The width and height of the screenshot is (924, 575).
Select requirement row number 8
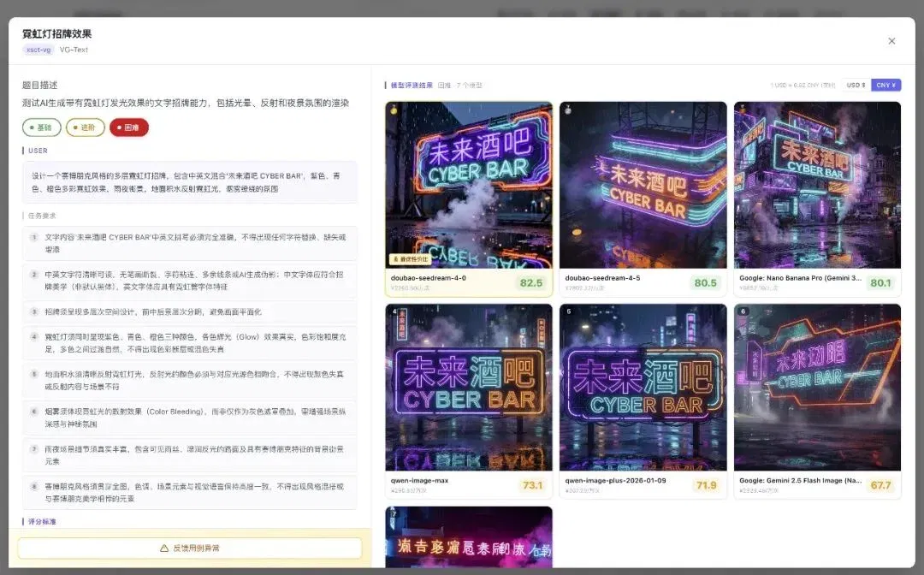point(190,493)
